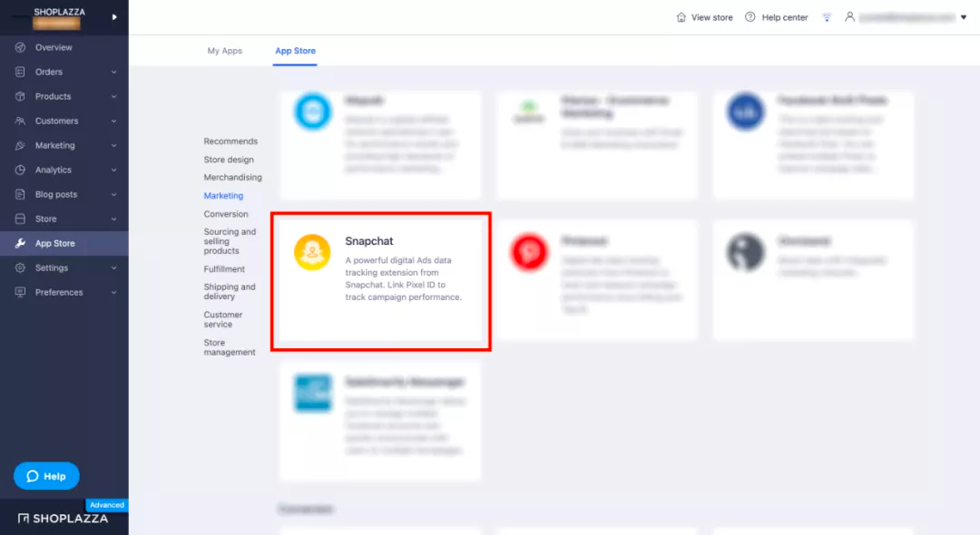Click the Settings gear icon in sidebar
The width and height of the screenshot is (980, 535).
pos(20,267)
